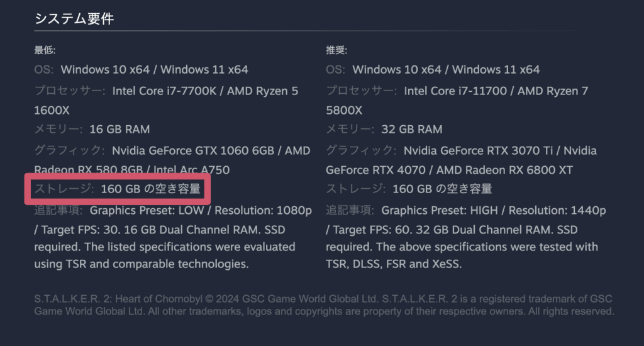Click the minimum プロセッサー label

coord(69,91)
